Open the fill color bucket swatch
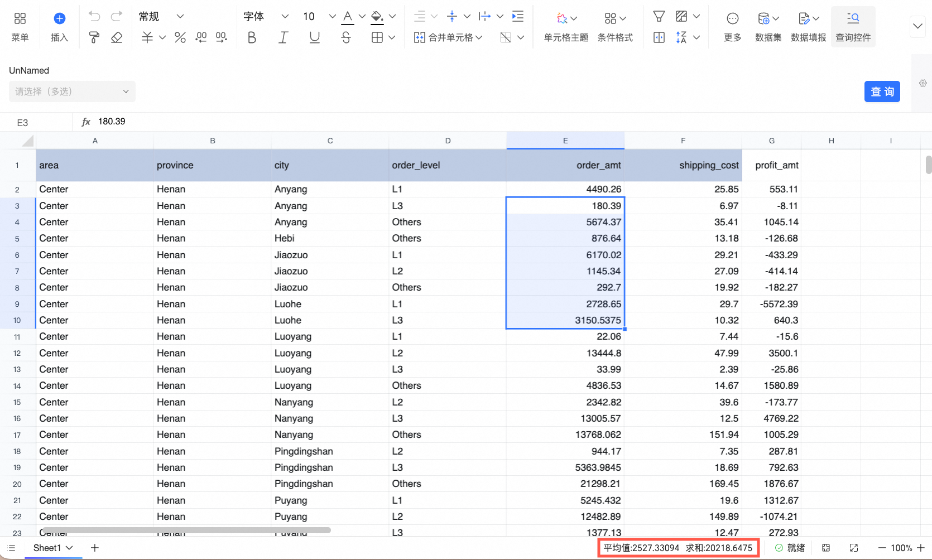The height and width of the screenshot is (560, 932). click(x=377, y=17)
